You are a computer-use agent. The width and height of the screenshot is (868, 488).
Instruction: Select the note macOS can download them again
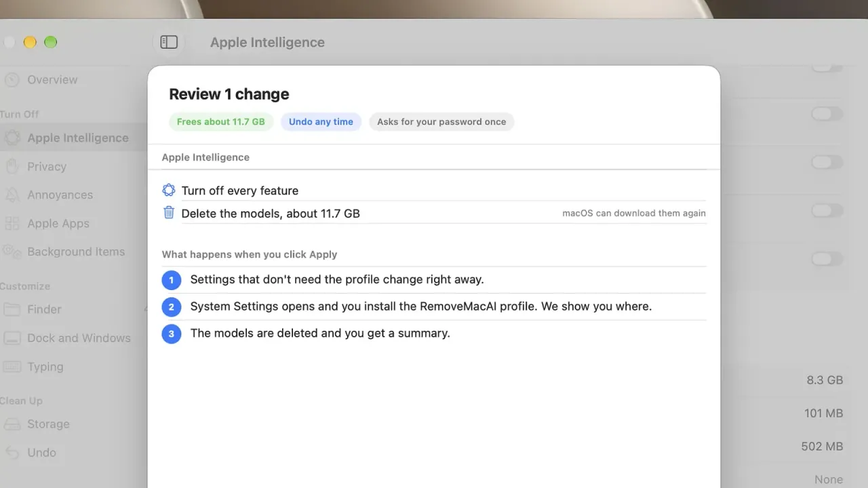tap(634, 213)
